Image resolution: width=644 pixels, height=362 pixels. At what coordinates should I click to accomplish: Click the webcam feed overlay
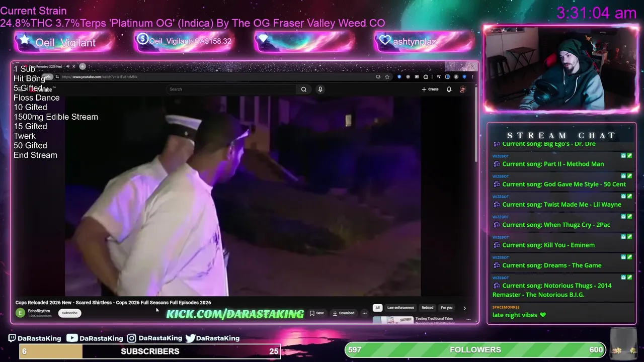(x=561, y=68)
